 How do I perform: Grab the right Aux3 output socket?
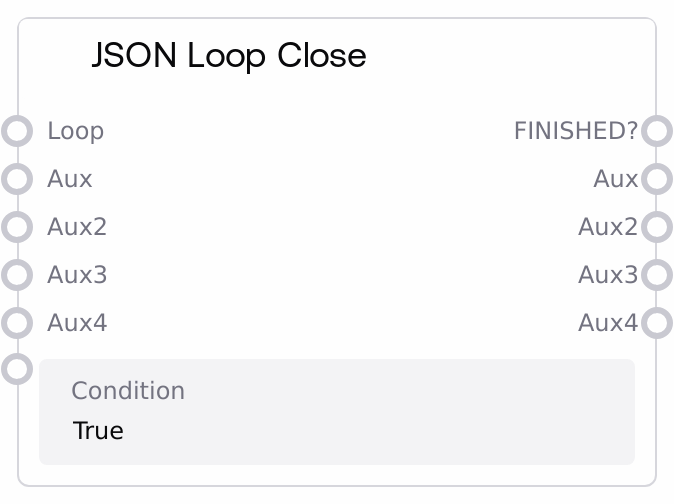656,274
